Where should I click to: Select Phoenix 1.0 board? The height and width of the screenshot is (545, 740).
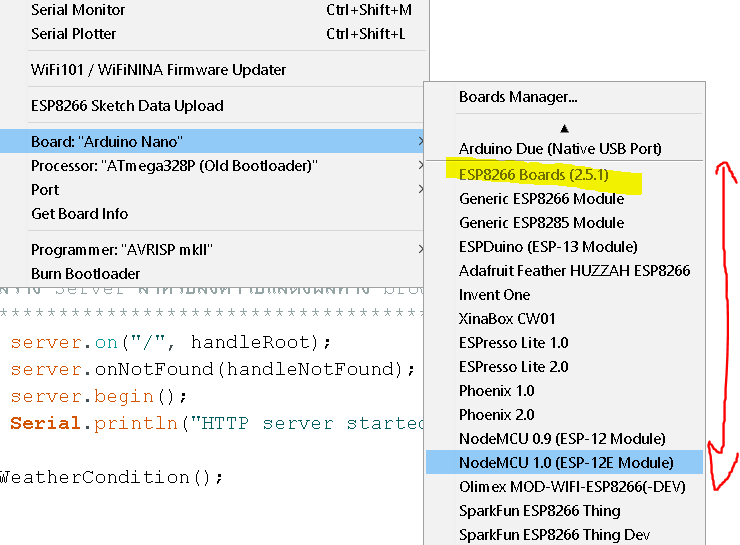[x=564, y=391]
